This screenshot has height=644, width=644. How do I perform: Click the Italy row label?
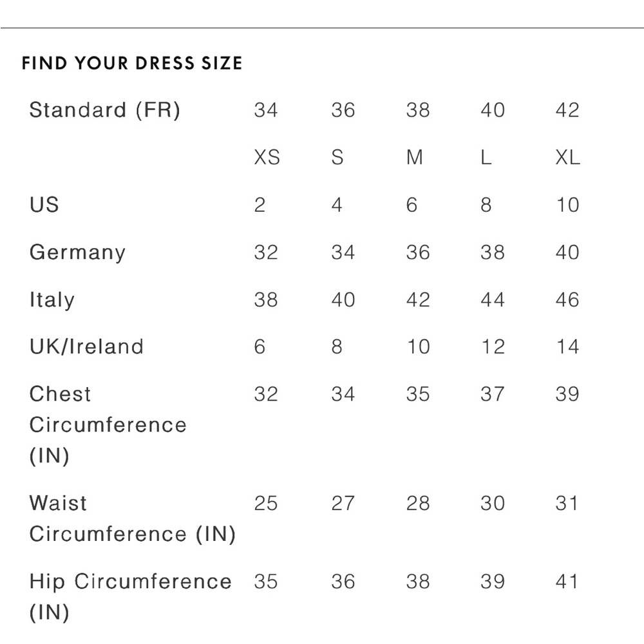point(52,300)
